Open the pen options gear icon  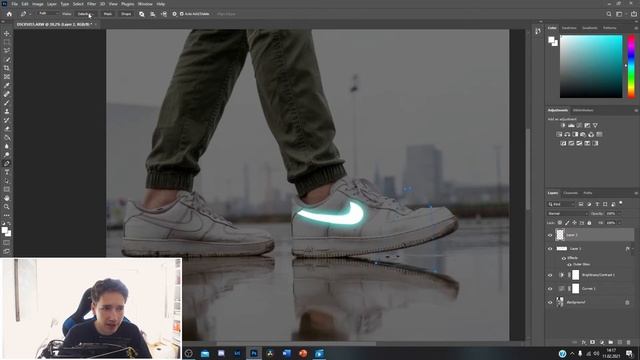point(174,14)
